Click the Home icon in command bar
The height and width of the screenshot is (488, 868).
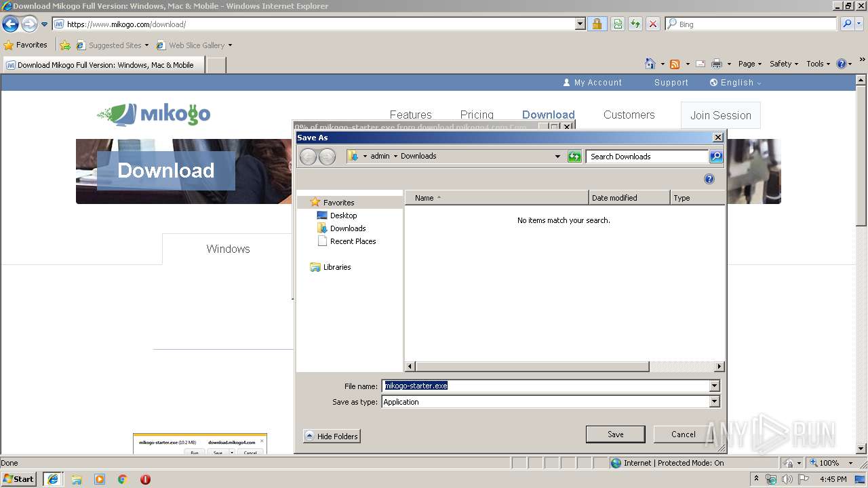pyautogui.click(x=650, y=64)
